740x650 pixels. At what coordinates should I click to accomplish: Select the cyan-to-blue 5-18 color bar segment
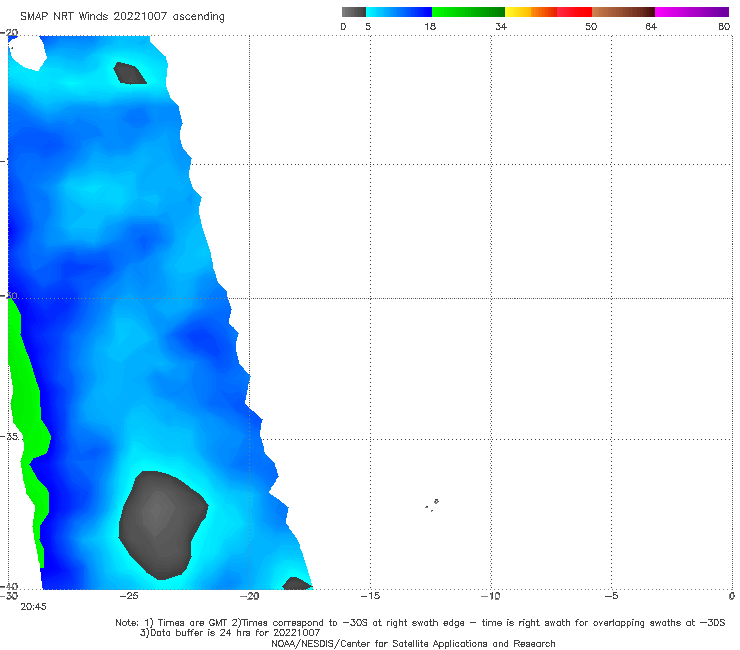[x=399, y=12]
